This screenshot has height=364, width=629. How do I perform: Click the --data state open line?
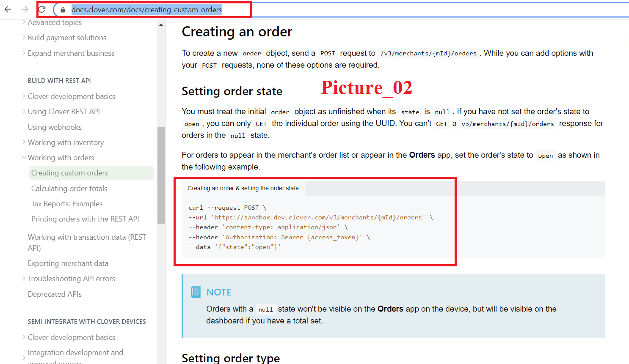click(x=234, y=247)
